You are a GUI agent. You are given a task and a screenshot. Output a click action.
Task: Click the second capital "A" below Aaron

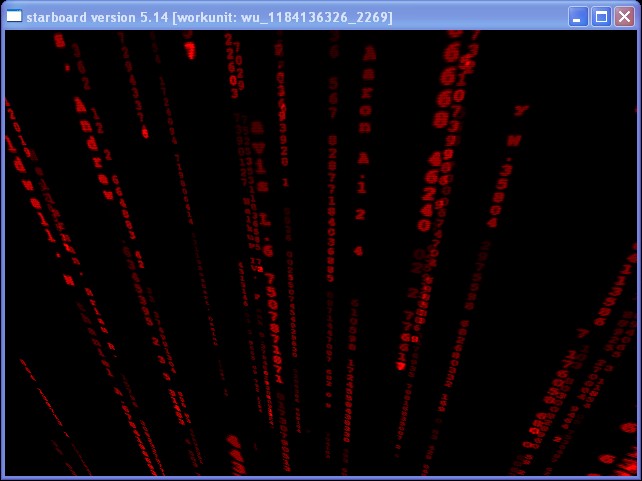tap(363, 158)
